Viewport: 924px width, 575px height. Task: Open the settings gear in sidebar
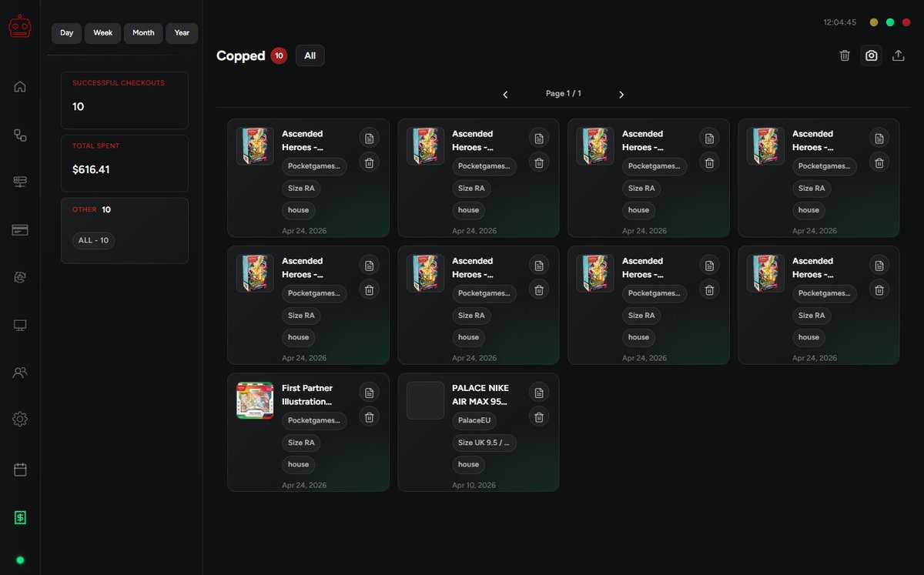point(20,420)
